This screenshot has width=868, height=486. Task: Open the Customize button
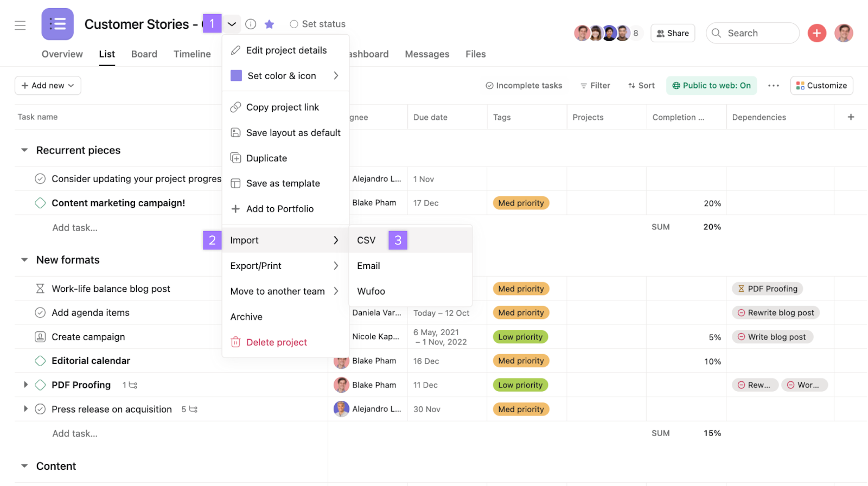pos(821,86)
